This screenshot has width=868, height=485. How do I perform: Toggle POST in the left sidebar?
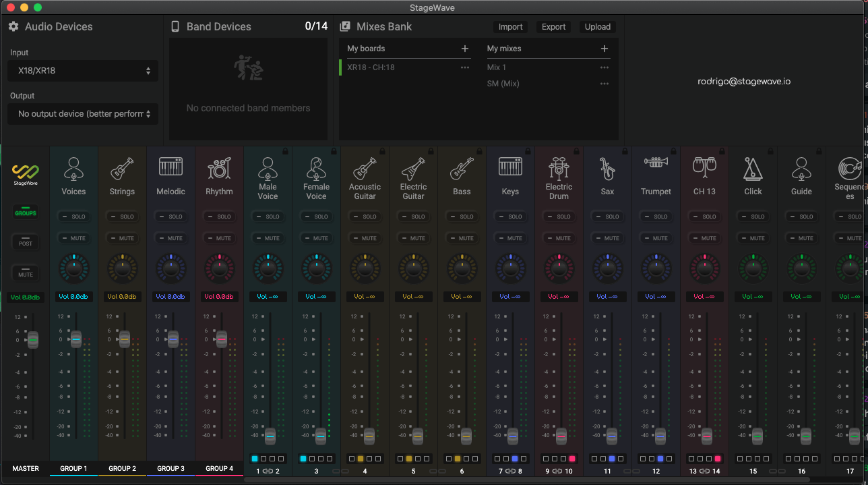click(25, 242)
